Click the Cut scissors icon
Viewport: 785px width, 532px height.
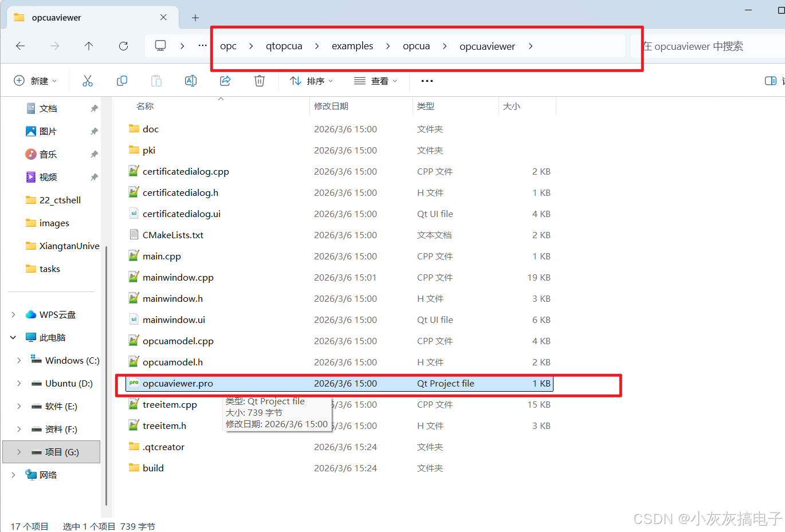tap(88, 81)
